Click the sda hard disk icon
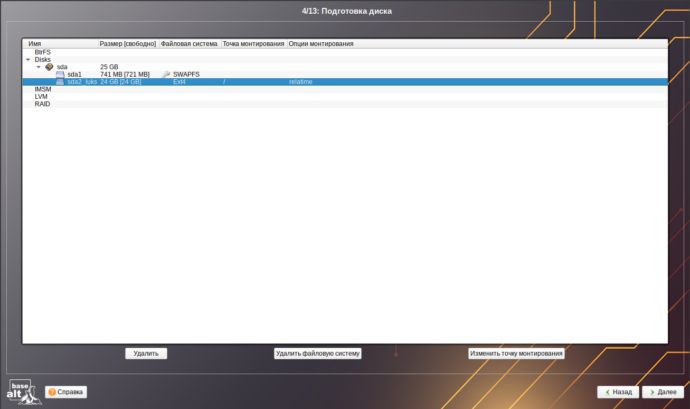This screenshot has width=690, height=409. pos(49,67)
